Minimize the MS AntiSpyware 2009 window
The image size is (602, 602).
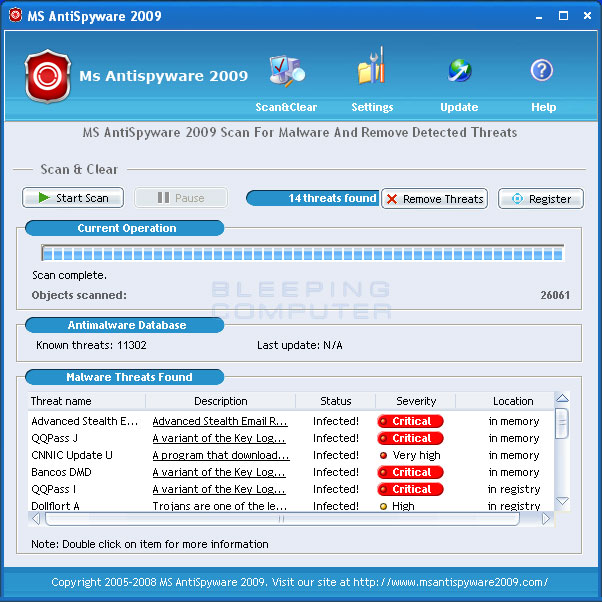pyautogui.click(x=539, y=16)
